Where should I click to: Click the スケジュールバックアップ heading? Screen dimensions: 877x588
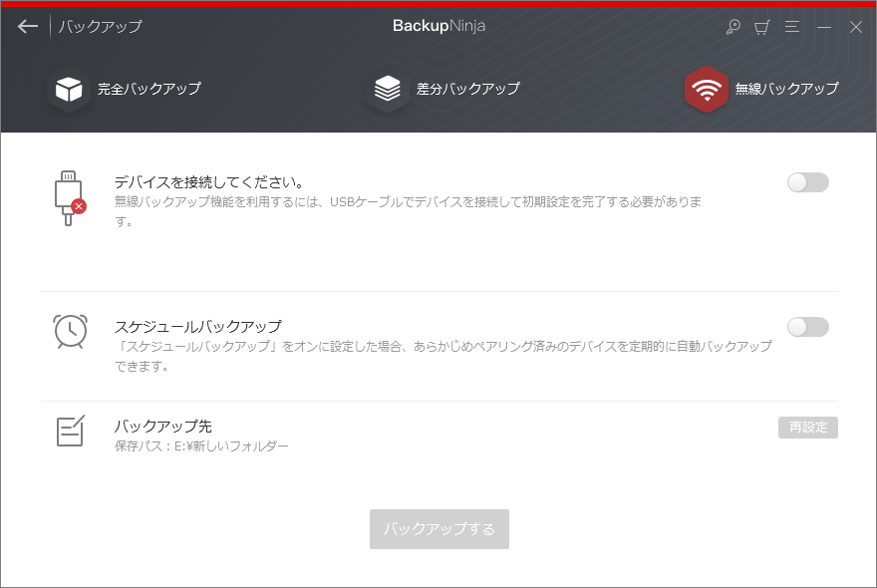click(198, 326)
